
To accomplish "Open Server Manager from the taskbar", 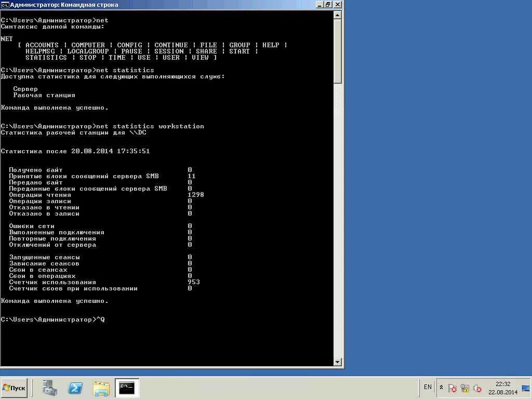I will 49,388.
